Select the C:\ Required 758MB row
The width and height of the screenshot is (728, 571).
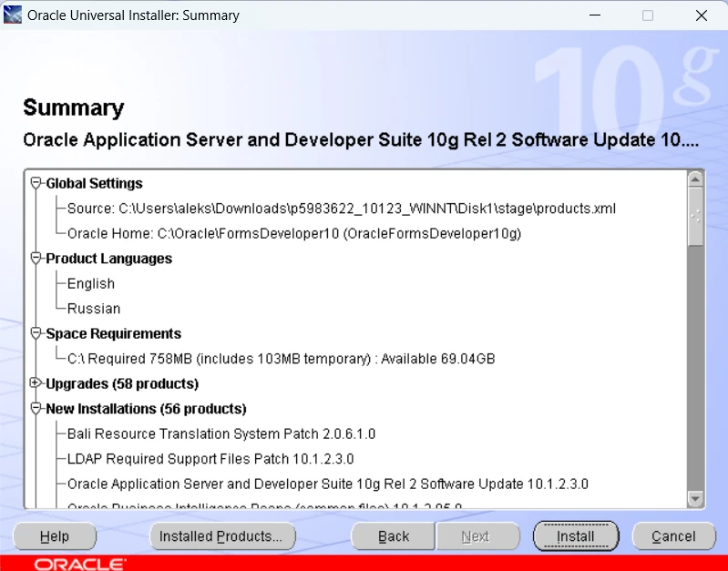point(282,359)
